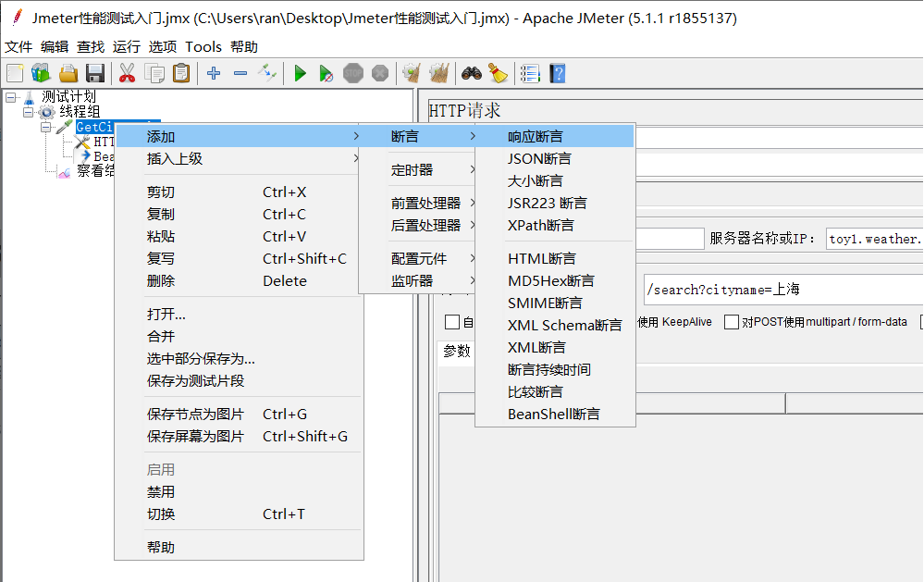
Task: Click the path field with /search?cityname=上海
Action: 783,290
